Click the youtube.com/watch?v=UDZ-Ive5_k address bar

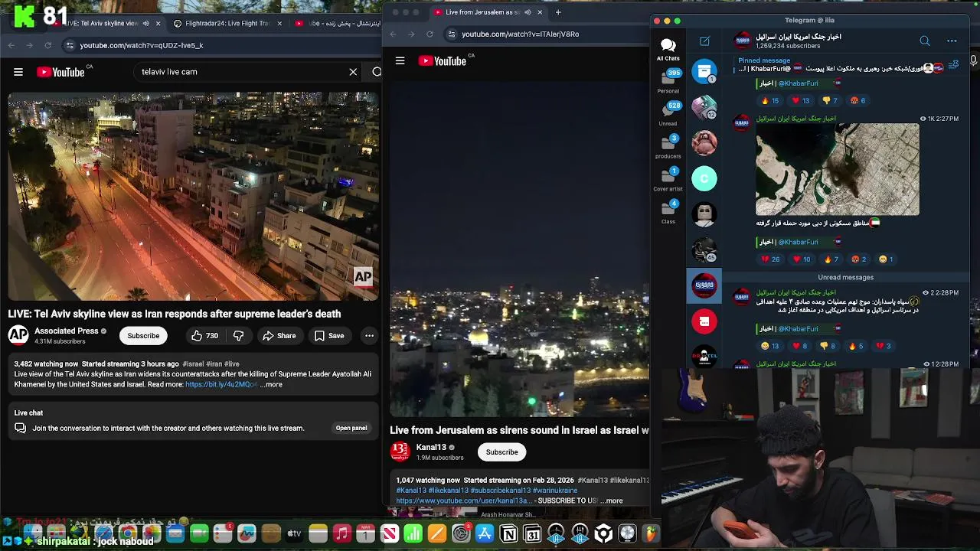[222, 45]
